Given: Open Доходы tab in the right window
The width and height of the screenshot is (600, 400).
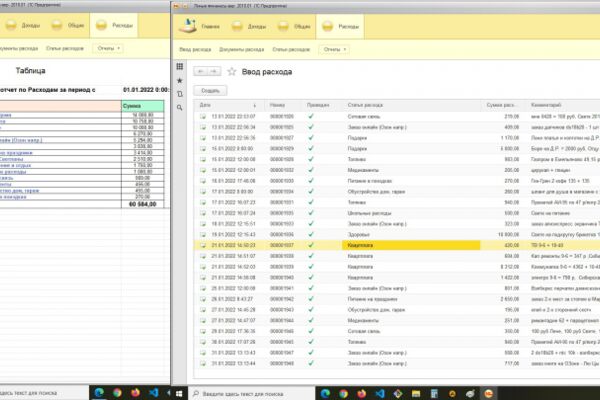Looking at the screenshot, I should click(x=251, y=26).
